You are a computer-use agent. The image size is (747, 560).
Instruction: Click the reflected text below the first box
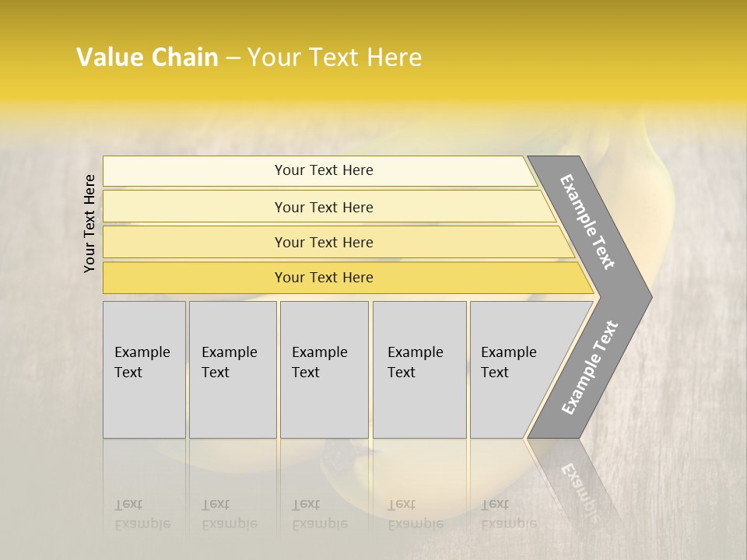click(x=142, y=515)
